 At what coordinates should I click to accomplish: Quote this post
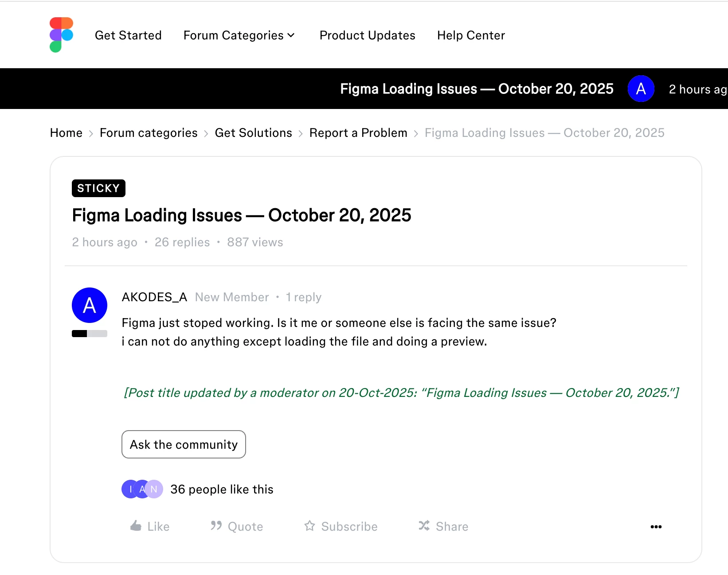(237, 526)
